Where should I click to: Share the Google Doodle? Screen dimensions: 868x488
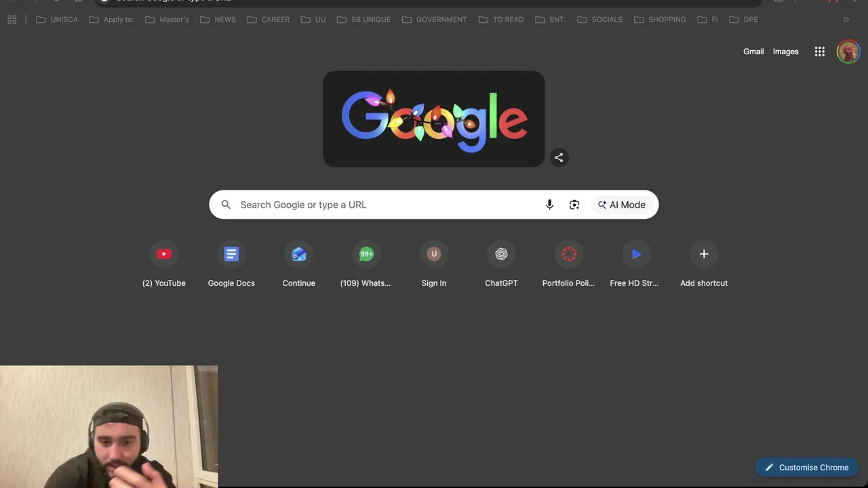pos(559,157)
